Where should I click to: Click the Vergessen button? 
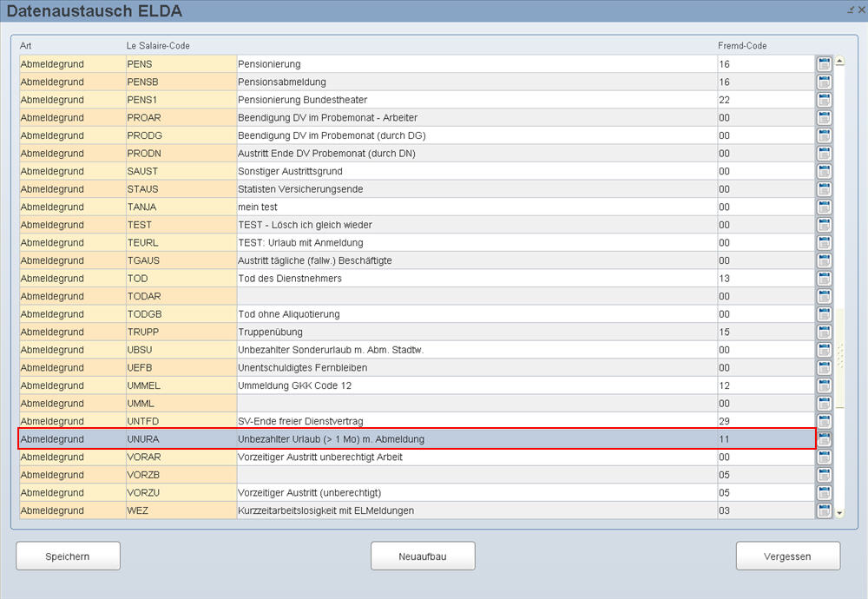(x=788, y=556)
